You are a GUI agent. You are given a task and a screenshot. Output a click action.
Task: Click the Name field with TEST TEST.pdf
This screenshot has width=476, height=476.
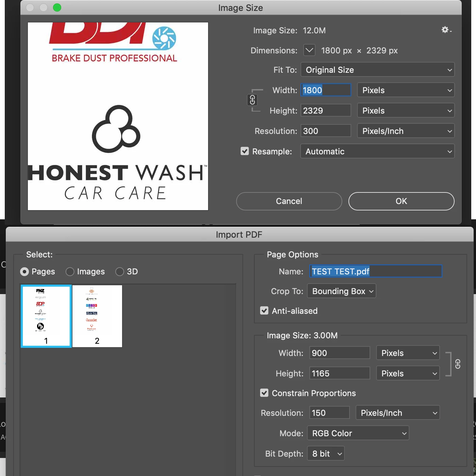(376, 271)
